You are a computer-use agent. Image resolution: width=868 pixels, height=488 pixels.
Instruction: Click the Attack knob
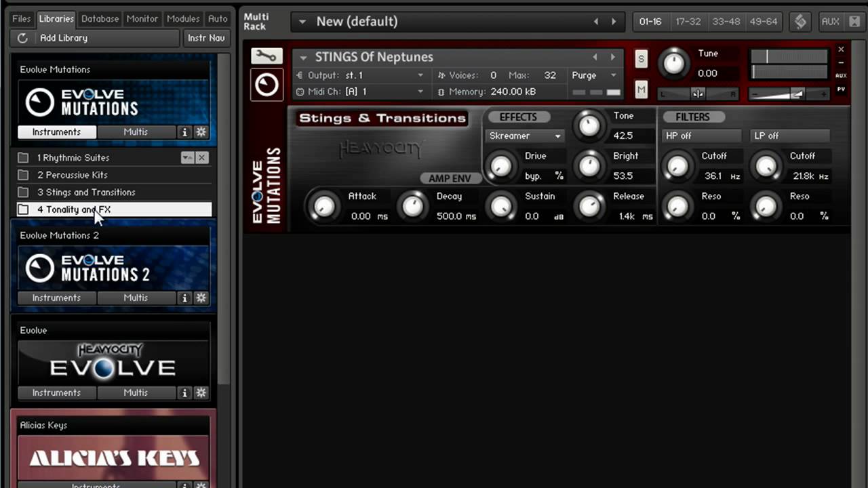(323, 207)
